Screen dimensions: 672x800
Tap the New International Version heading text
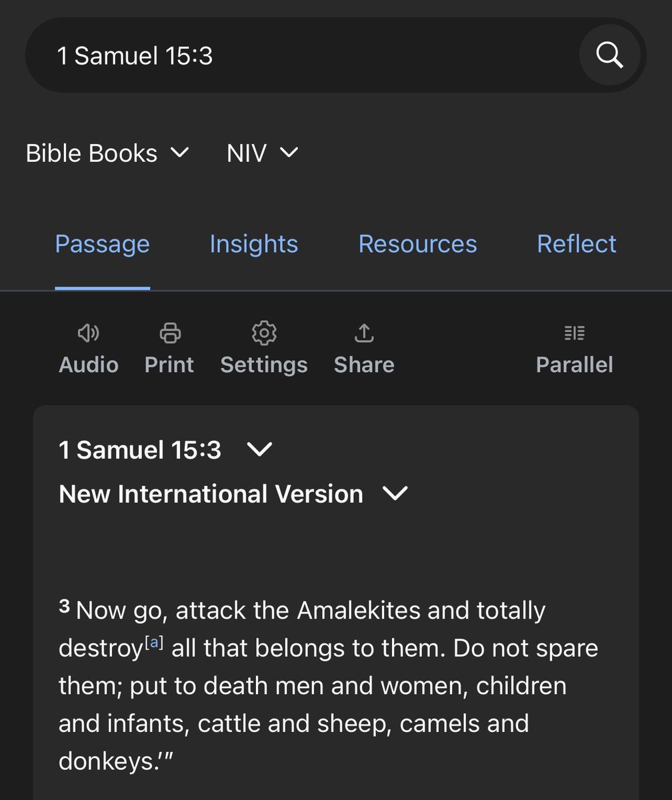pyautogui.click(x=211, y=494)
